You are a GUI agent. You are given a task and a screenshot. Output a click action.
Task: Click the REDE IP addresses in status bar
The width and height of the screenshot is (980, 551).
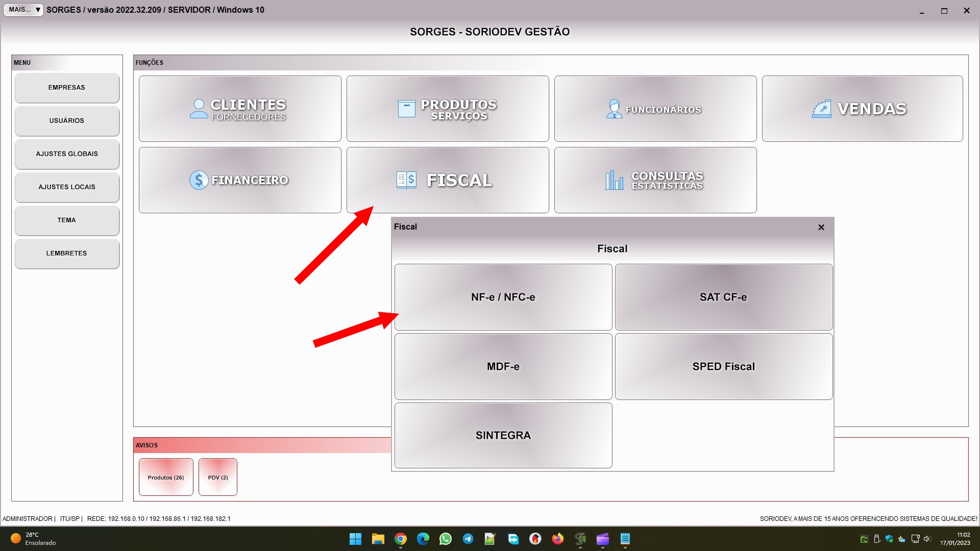(x=159, y=519)
